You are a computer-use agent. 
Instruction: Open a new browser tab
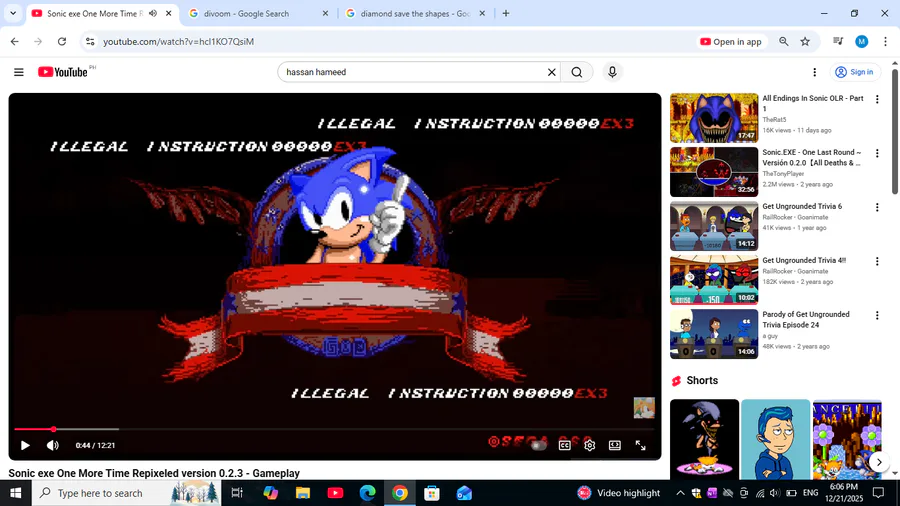506,13
